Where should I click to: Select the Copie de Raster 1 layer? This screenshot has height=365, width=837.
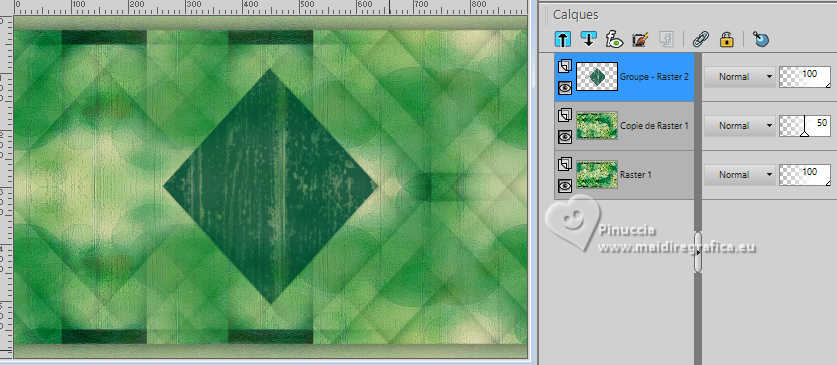pos(624,126)
